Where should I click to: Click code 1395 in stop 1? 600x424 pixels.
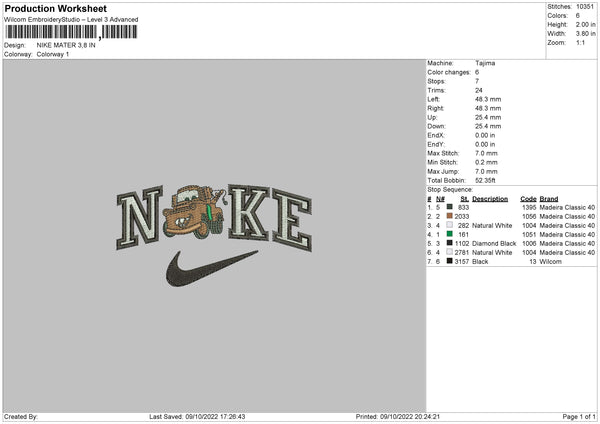tap(529, 207)
